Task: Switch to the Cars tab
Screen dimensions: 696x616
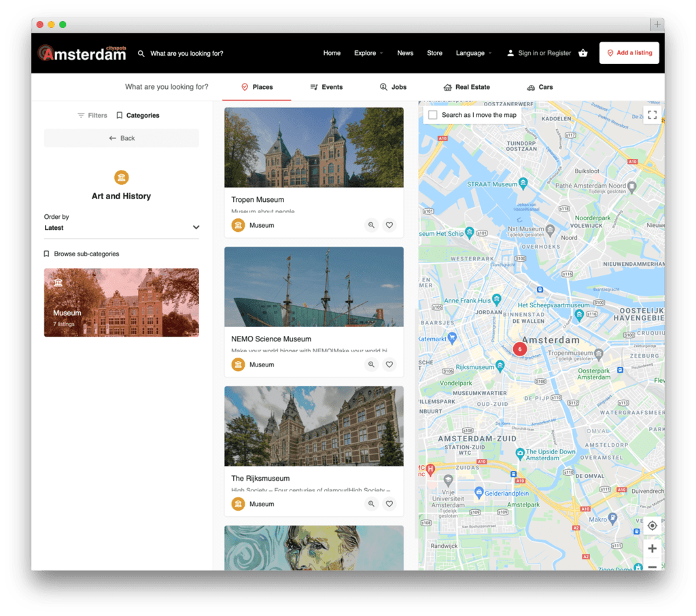Action: tap(540, 87)
